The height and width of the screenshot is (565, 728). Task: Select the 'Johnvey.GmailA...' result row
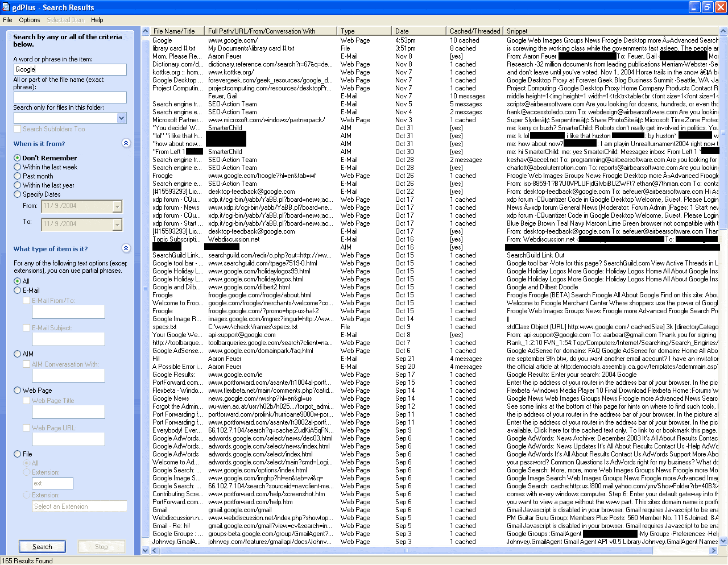pyautogui.click(x=435, y=542)
